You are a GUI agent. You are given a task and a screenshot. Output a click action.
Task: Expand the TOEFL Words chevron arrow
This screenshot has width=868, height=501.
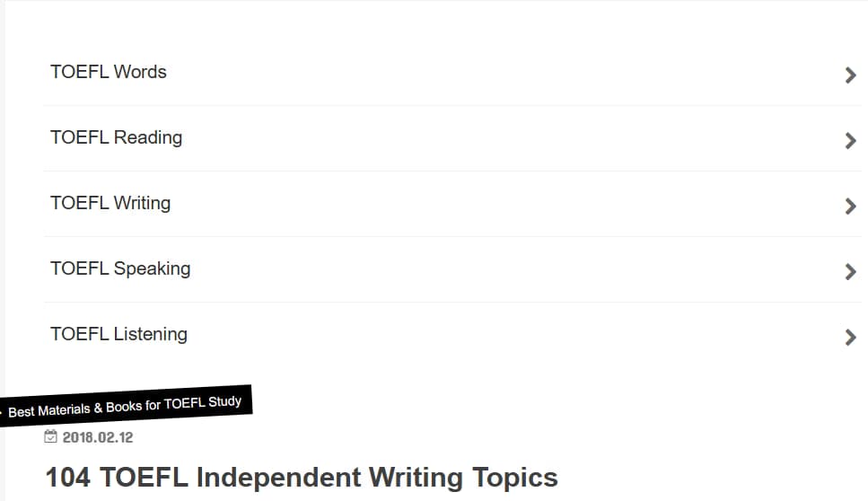(x=850, y=75)
